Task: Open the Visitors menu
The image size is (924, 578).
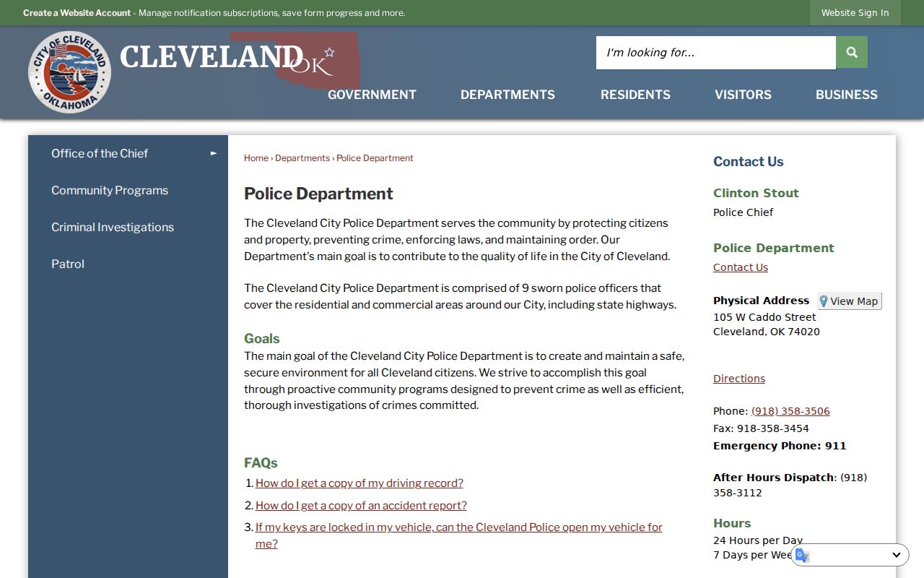Action: pyautogui.click(x=743, y=95)
